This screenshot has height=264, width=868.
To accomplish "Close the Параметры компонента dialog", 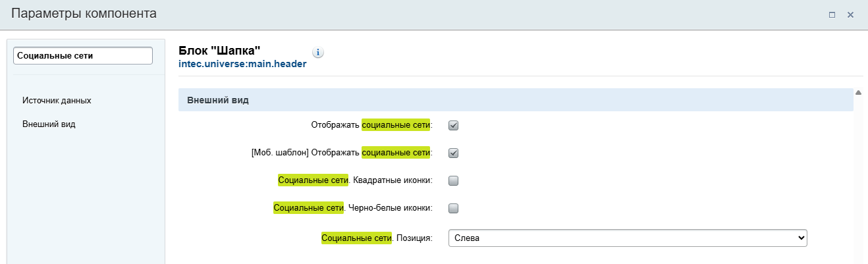I will coord(850,14).
